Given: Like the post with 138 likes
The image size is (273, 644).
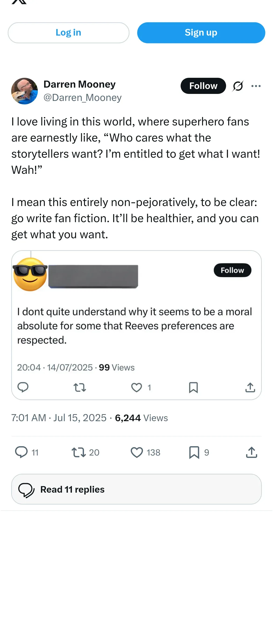Looking at the screenshot, I should (137, 452).
